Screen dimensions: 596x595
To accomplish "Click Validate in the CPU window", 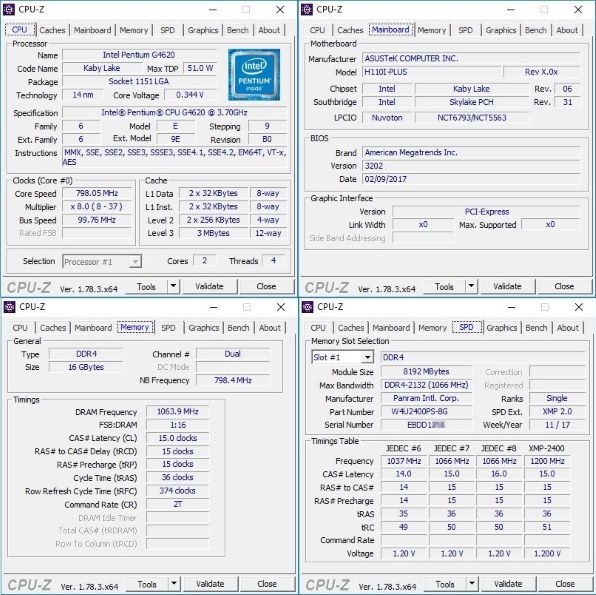I will tap(209, 286).
